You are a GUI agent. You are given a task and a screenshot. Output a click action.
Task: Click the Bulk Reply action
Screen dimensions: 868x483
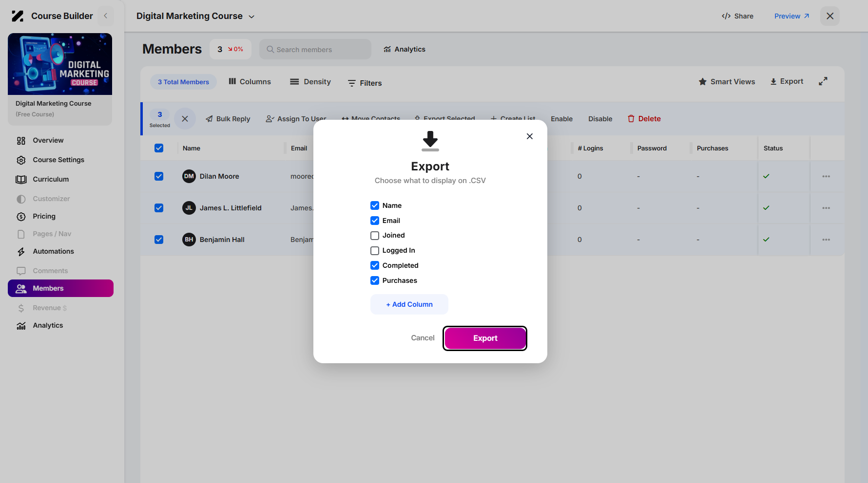point(228,119)
